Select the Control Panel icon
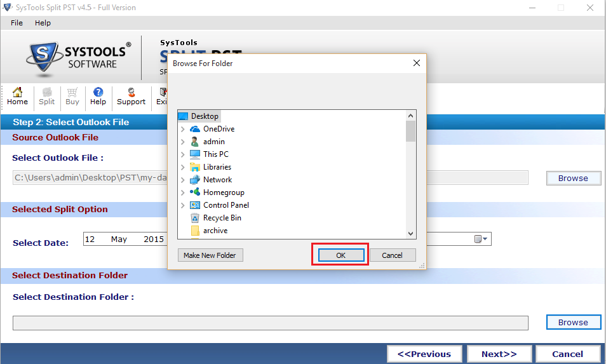 (195, 205)
